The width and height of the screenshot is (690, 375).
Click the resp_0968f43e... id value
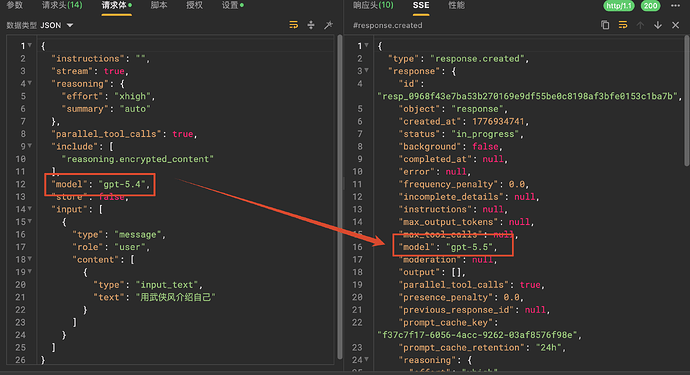pos(529,96)
